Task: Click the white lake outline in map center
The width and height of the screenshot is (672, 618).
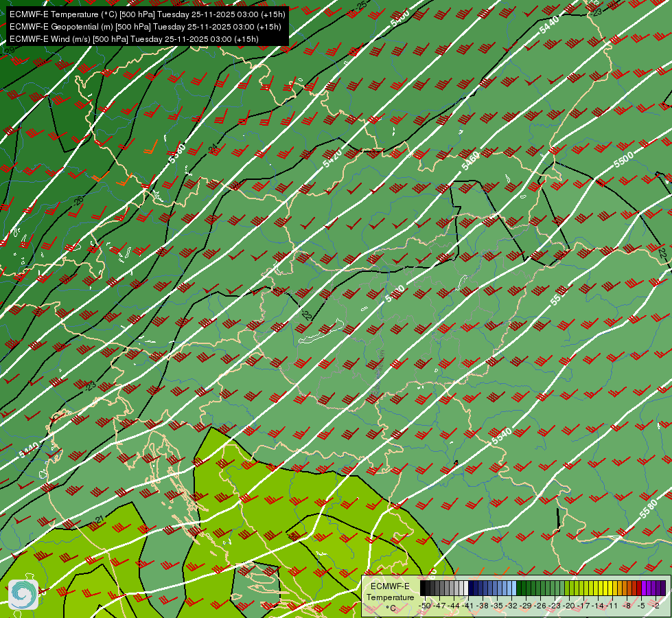Action: click(x=321, y=332)
